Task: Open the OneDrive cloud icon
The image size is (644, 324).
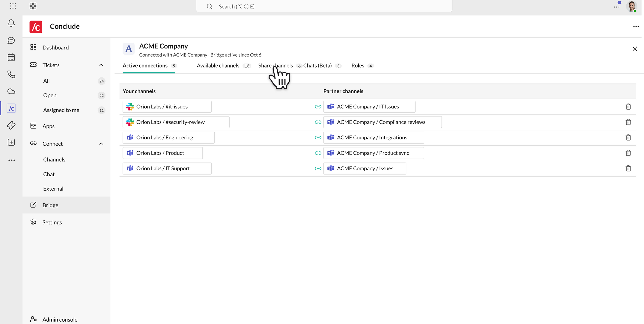Action: pos(11,91)
